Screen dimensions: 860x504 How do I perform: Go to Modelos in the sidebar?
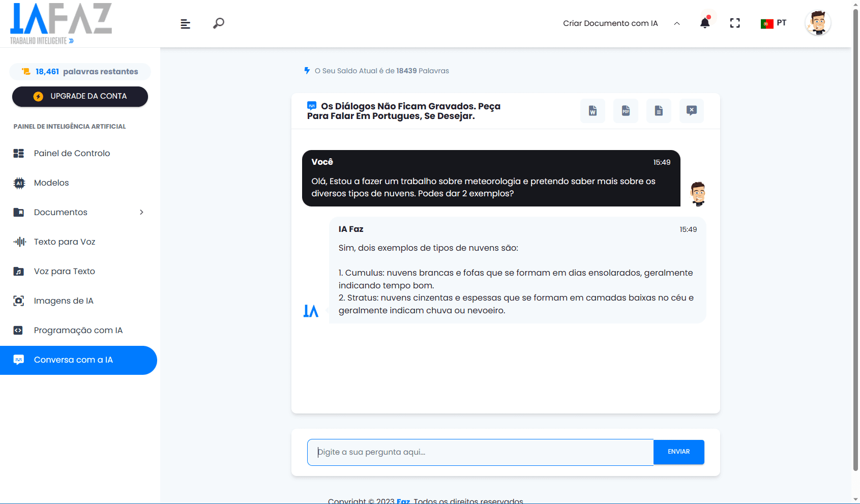51,183
